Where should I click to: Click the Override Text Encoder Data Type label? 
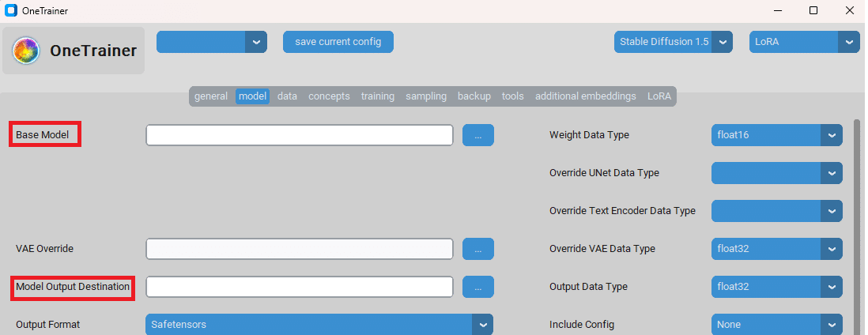622,211
